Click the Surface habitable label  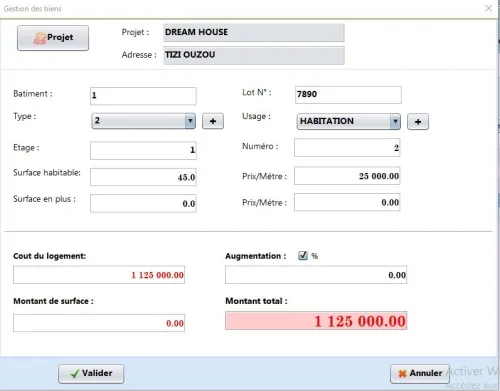pos(47,173)
